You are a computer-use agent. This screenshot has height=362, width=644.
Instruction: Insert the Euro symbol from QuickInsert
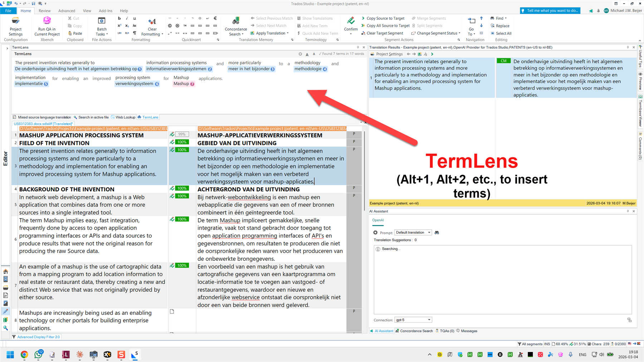pyautogui.click(x=215, y=18)
